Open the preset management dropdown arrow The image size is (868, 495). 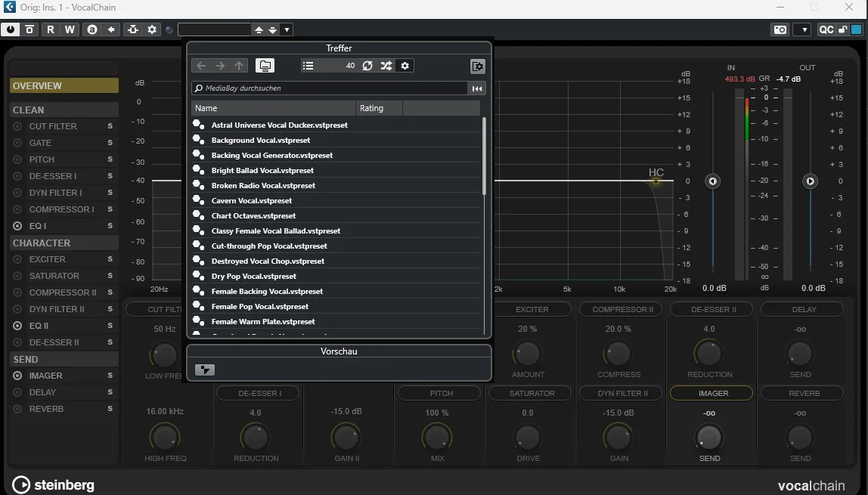coord(287,30)
